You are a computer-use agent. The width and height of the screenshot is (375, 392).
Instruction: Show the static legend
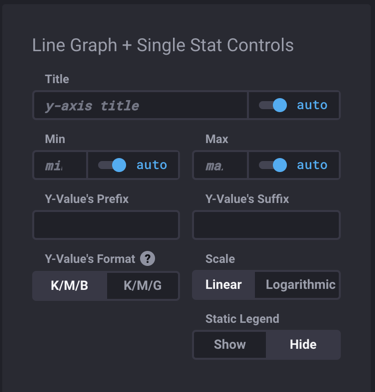point(230,345)
